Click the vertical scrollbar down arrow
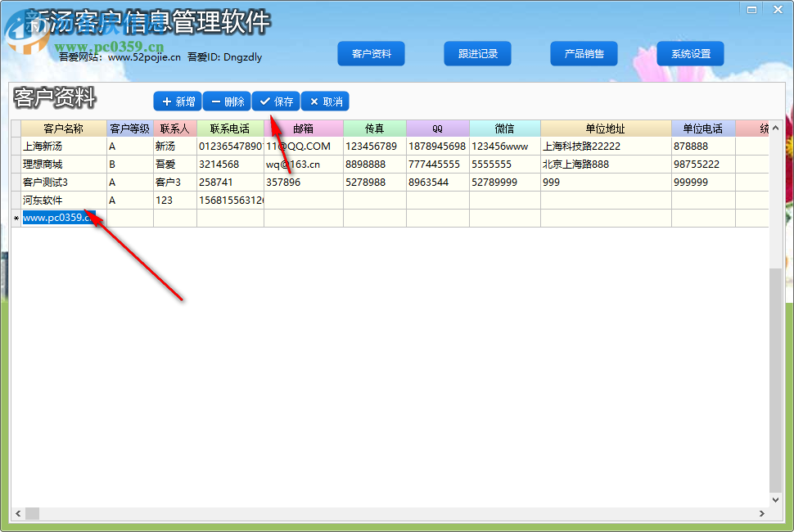 point(775,500)
